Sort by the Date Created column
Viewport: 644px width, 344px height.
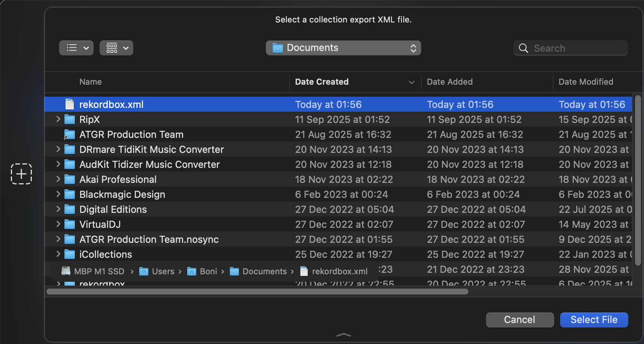pyautogui.click(x=322, y=82)
